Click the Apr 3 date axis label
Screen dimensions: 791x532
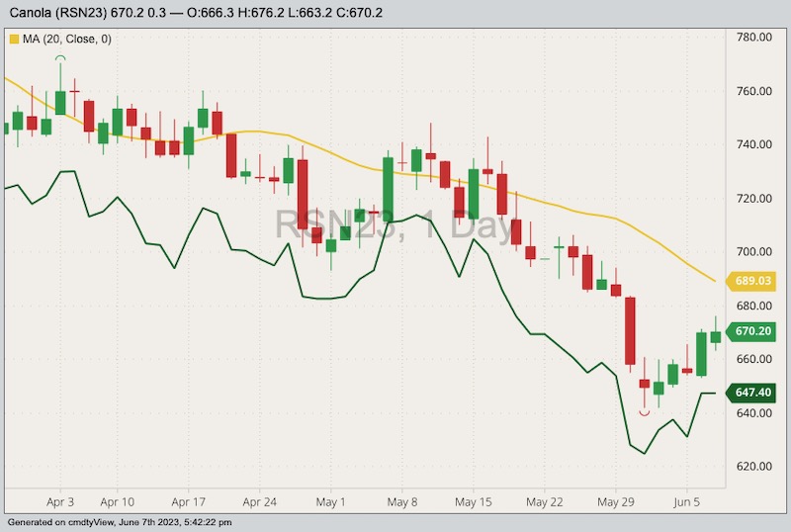tap(60, 502)
